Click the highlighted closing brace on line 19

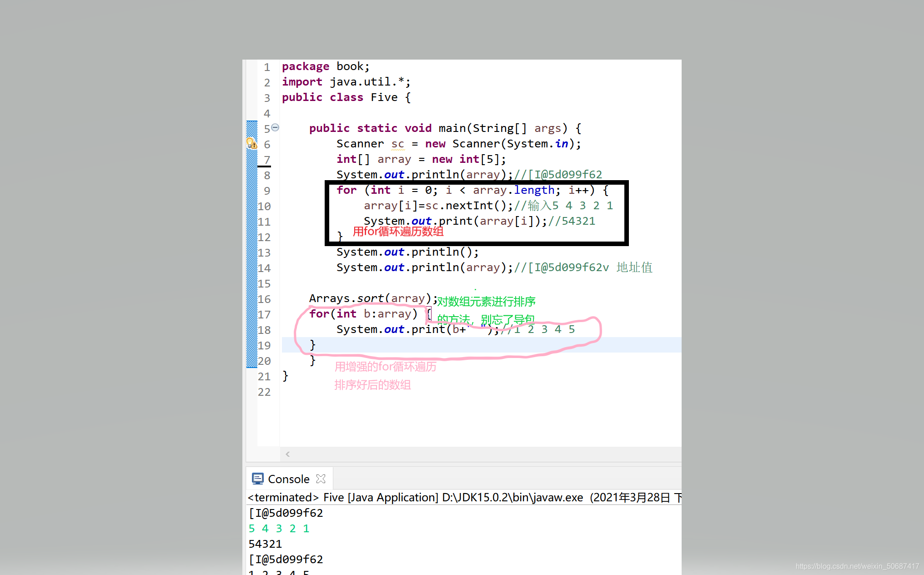(312, 345)
